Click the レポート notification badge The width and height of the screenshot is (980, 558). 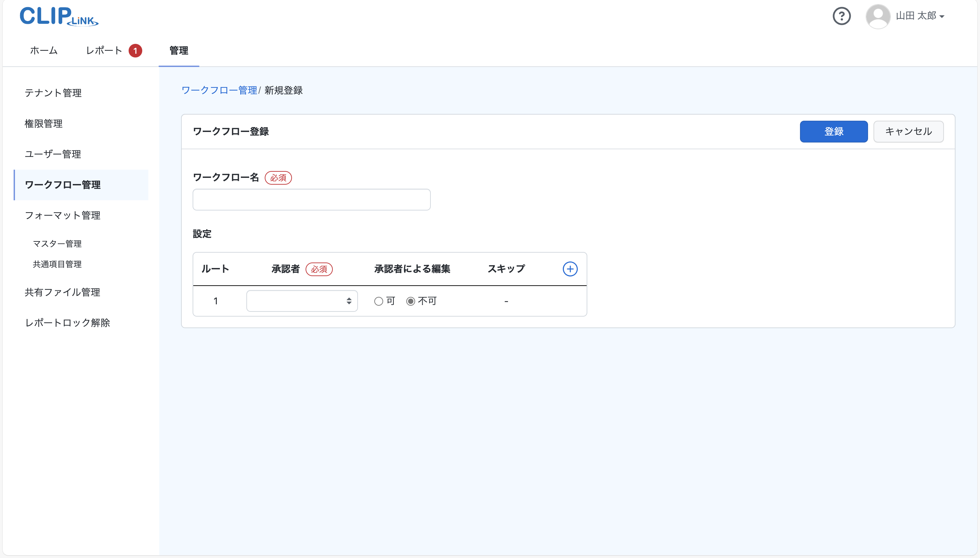136,50
